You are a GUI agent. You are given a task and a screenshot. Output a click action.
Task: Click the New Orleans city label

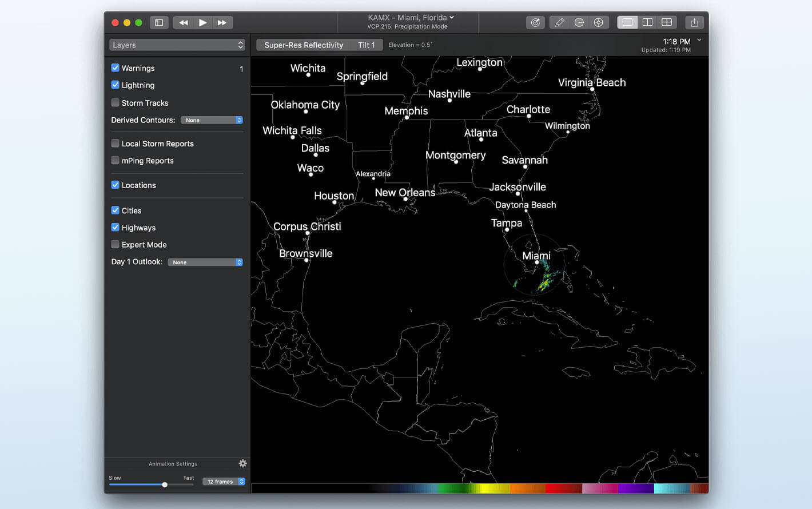(405, 193)
